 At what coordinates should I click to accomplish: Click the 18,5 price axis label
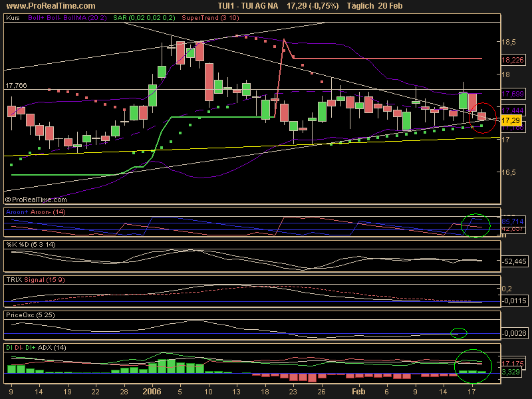509,42
